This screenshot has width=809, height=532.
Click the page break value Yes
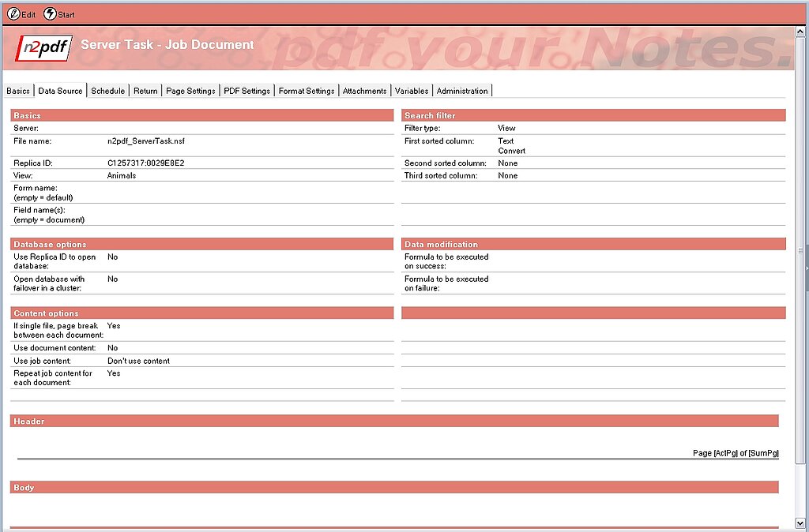point(114,325)
